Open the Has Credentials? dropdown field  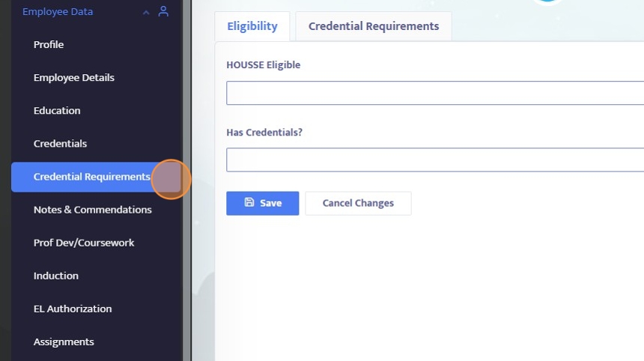point(434,160)
